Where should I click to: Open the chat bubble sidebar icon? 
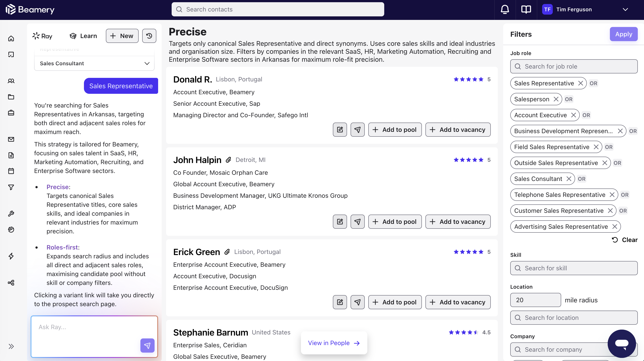point(11,54)
